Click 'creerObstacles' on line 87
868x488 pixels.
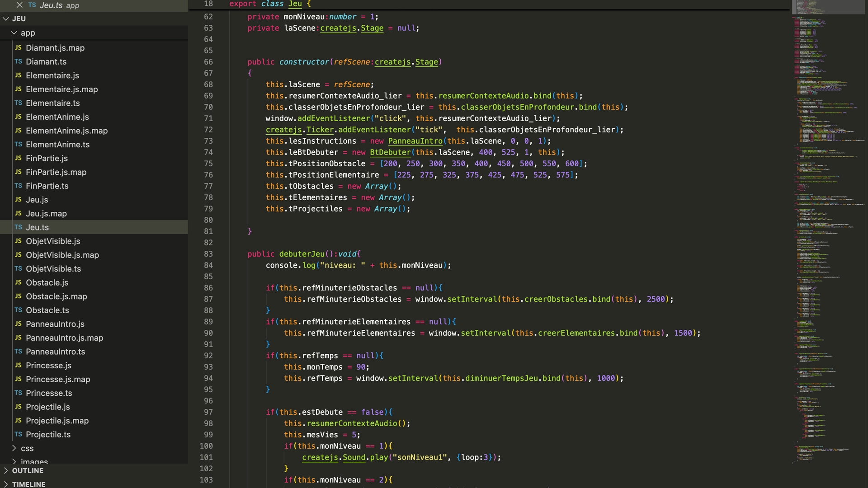pyautogui.click(x=556, y=299)
